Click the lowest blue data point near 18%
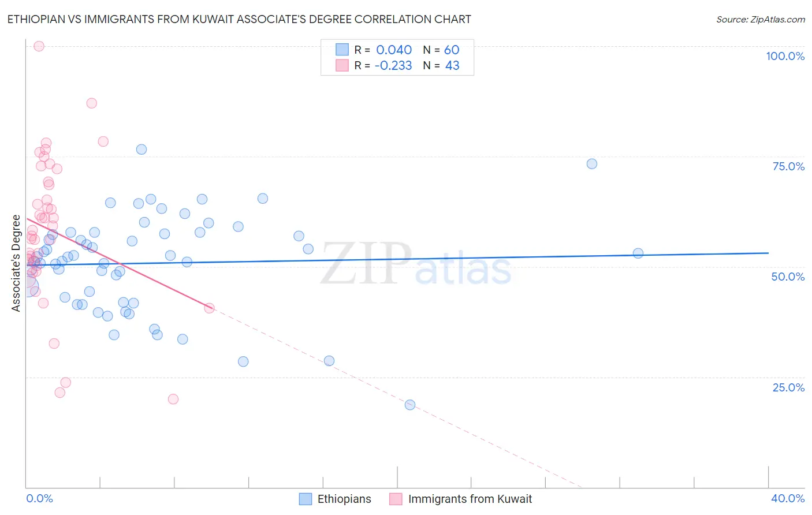 (410, 405)
